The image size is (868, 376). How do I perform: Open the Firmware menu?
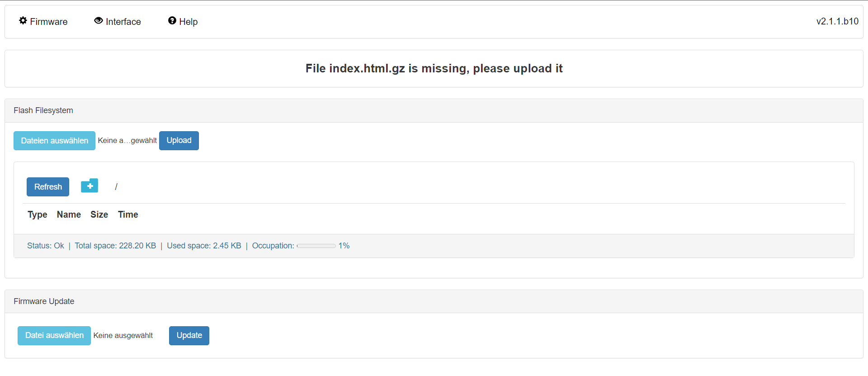(x=48, y=21)
